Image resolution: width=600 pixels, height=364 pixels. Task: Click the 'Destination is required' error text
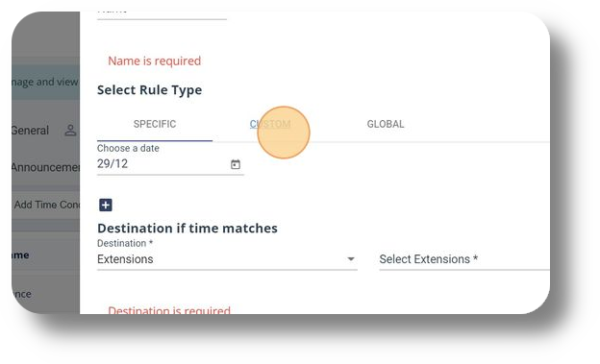[169, 310]
